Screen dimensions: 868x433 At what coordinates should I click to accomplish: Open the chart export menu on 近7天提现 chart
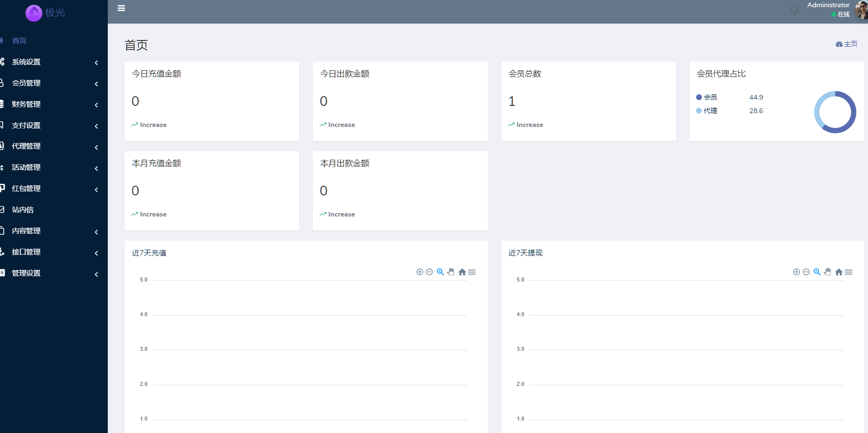[849, 272]
